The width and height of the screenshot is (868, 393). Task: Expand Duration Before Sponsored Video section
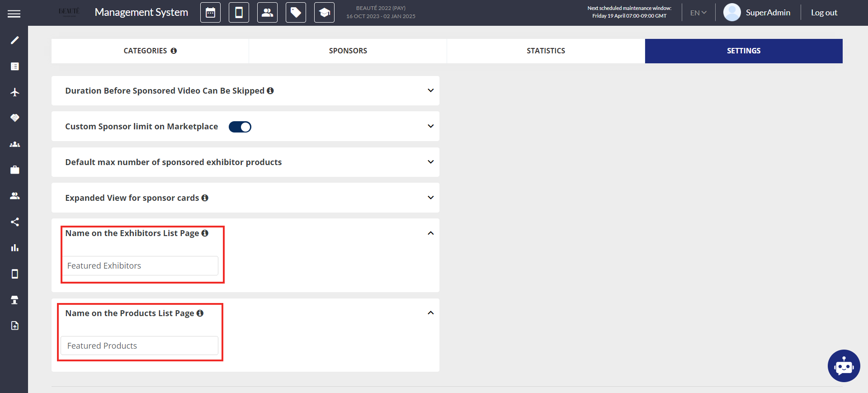431,90
